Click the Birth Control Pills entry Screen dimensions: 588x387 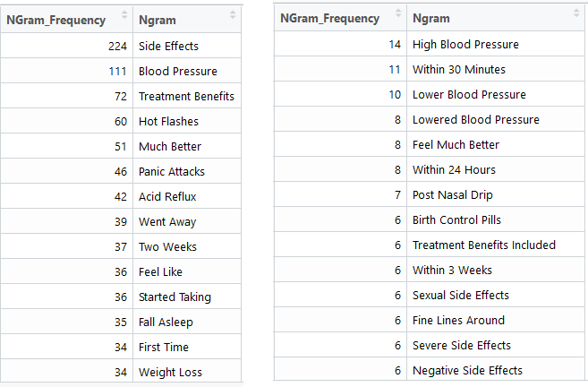[456, 219]
